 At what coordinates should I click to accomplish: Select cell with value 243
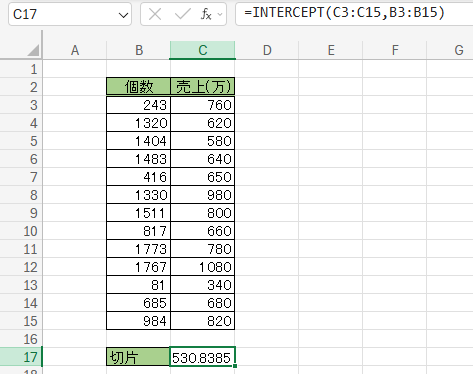coord(139,105)
